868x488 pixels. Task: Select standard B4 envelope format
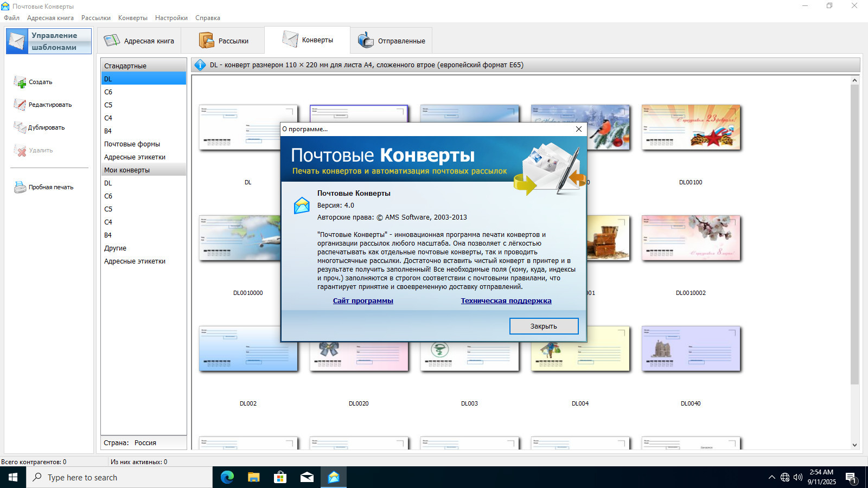tap(144, 131)
